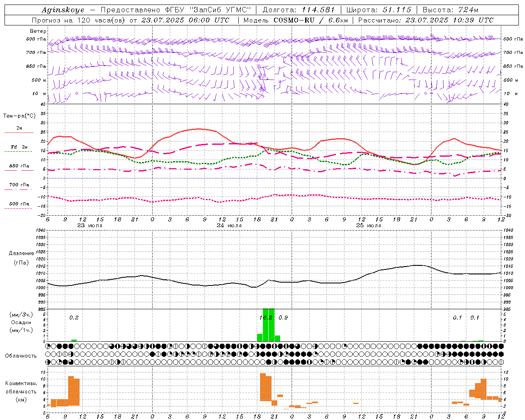Select the Давление pressure panel label
The image size is (525, 420).
[x=21, y=253]
